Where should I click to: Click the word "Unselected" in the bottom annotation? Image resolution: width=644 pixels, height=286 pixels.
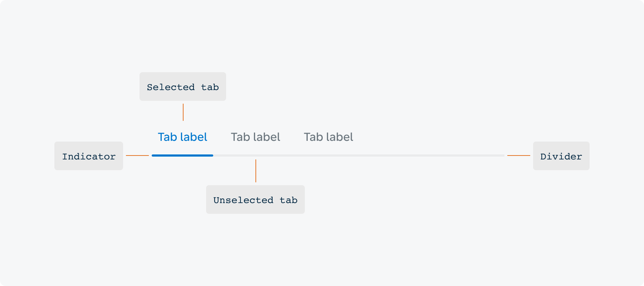click(x=243, y=200)
